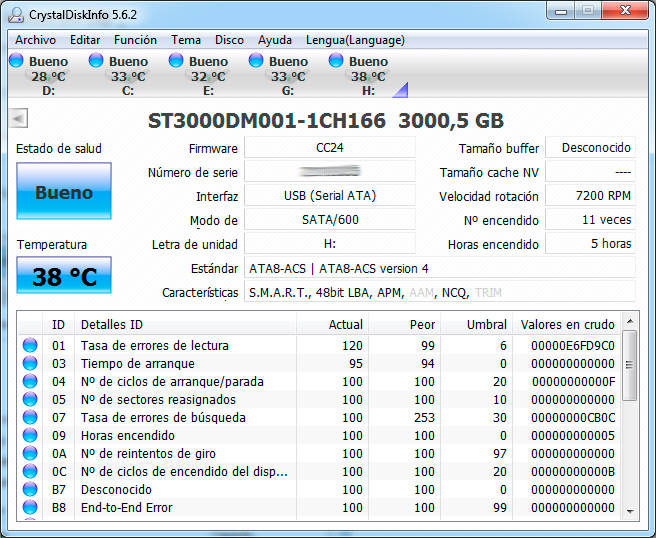
Task: Click the blue status orb for disk C:
Action: coord(96,60)
